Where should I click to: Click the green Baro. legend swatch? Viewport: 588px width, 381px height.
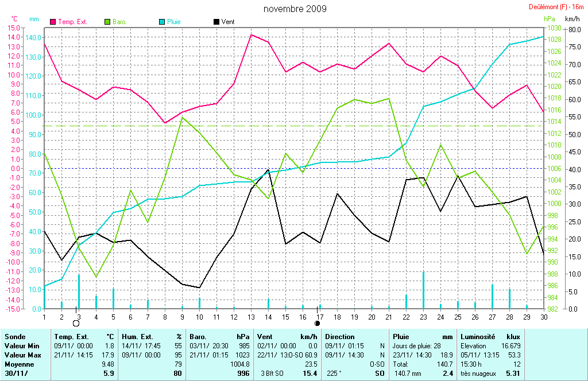click(x=107, y=22)
